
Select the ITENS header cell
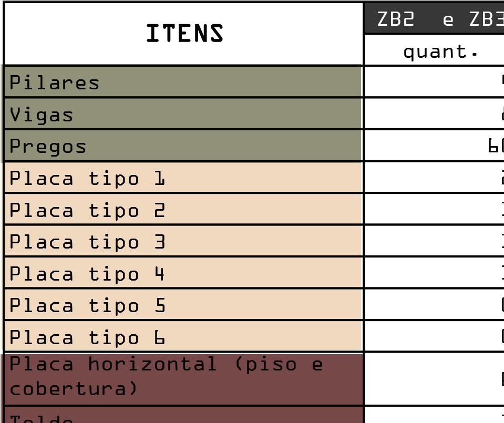coord(183,34)
